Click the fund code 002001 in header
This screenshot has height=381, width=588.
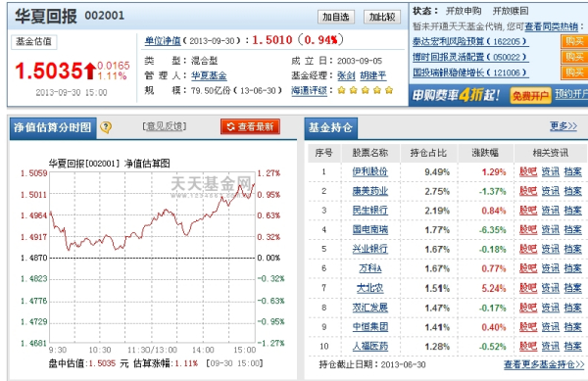104,16
